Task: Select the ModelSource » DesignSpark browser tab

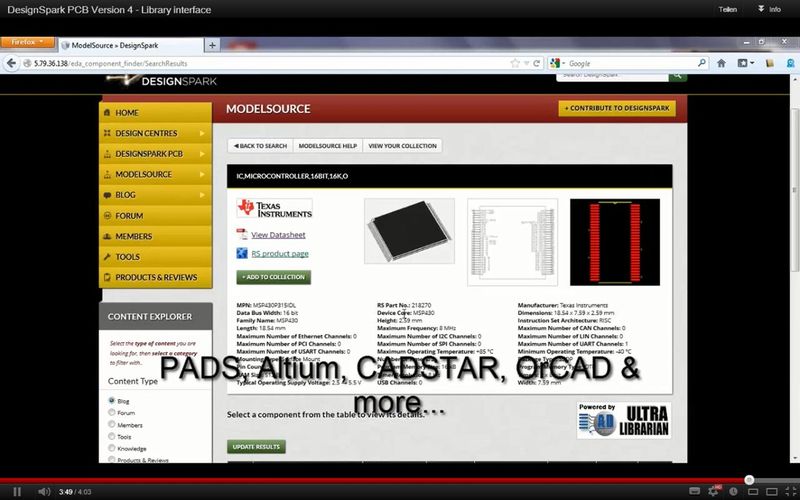Action: coord(131,45)
